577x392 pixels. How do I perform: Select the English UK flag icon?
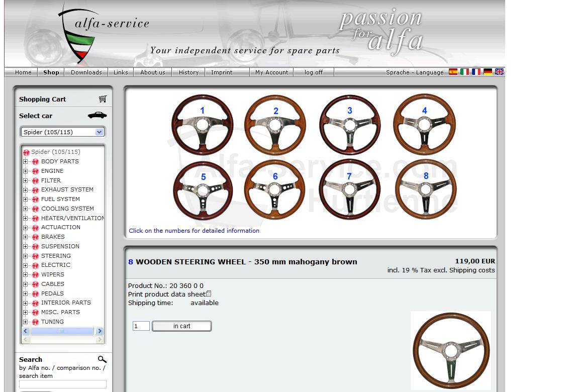click(x=499, y=72)
